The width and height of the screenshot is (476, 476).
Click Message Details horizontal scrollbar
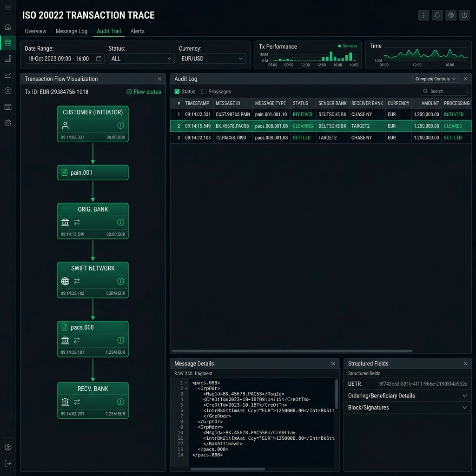[x=227, y=469]
